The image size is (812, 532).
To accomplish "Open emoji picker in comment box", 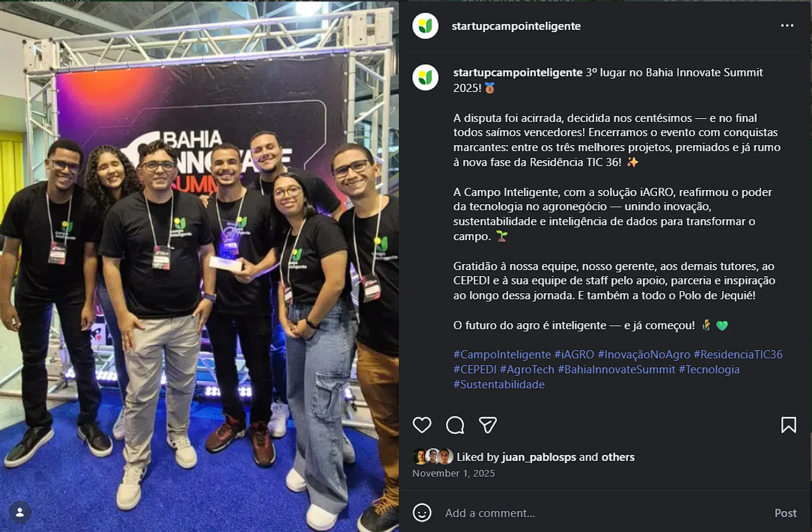I will pos(422,513).
